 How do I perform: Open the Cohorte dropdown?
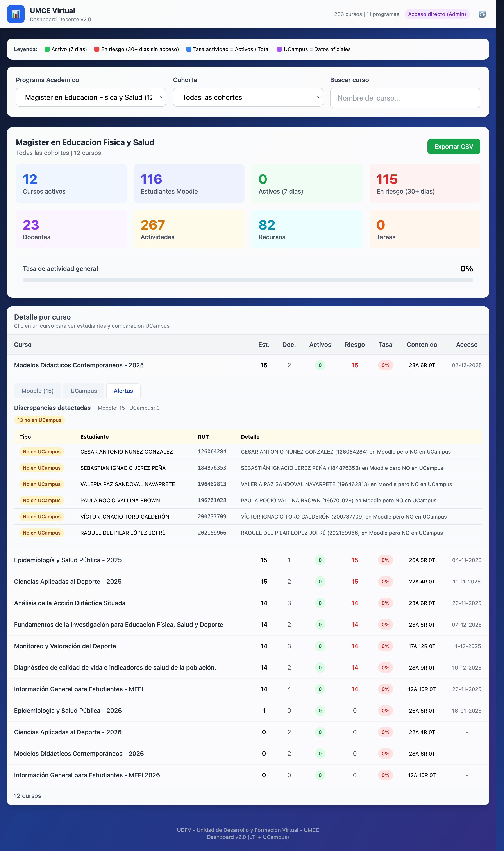coord(248,97)
